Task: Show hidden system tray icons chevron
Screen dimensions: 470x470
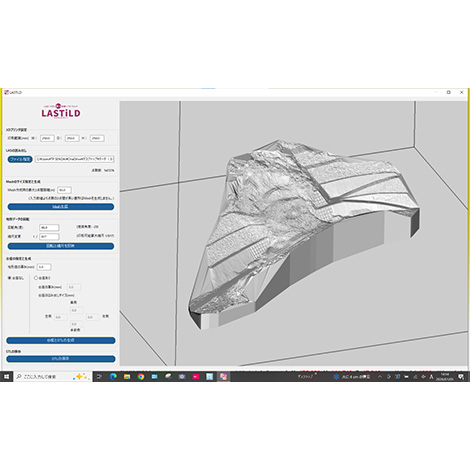Action: [x=380, y=377]
